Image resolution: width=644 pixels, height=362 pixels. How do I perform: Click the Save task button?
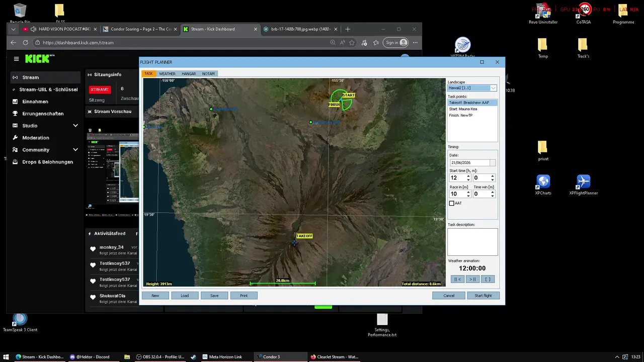214,296
